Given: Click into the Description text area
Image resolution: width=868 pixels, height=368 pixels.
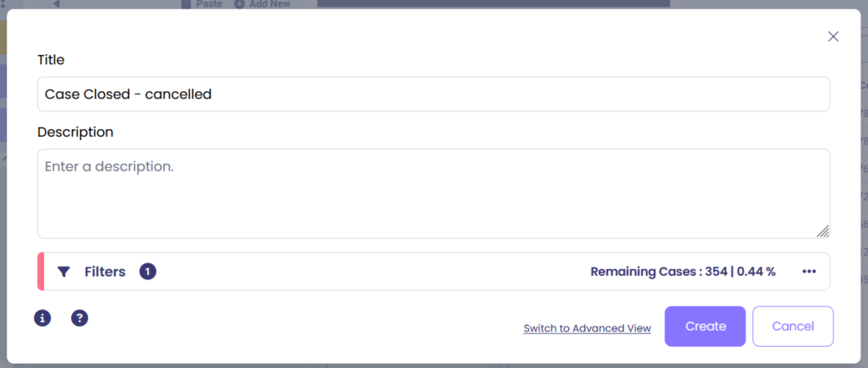Looking at the screenshot, I should 433,193.
